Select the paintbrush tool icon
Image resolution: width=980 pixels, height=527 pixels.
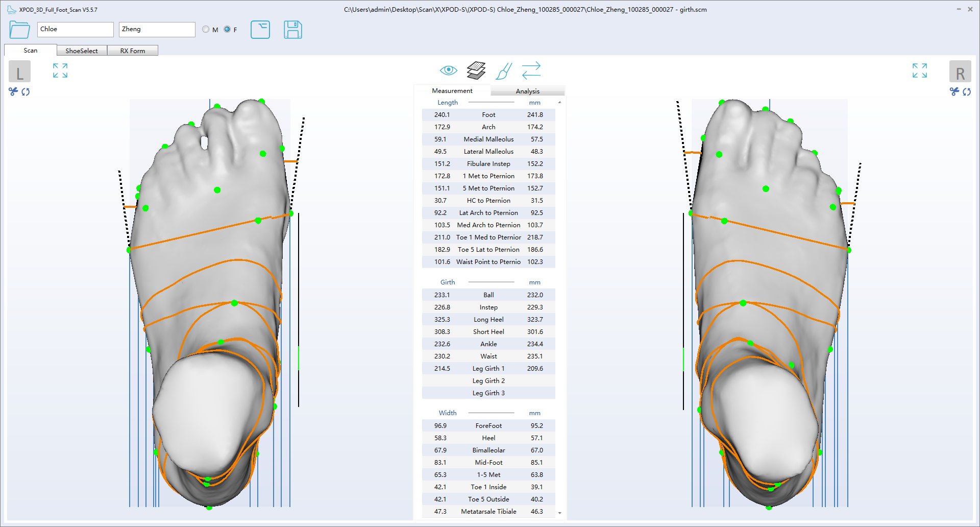point(503,70)
